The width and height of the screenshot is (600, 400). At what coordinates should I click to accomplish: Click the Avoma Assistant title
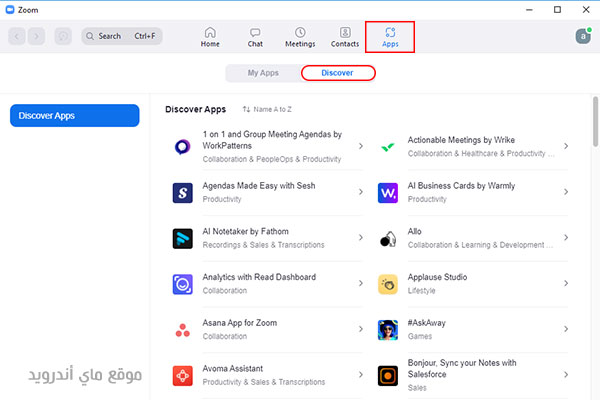click(x=233, y=369)
